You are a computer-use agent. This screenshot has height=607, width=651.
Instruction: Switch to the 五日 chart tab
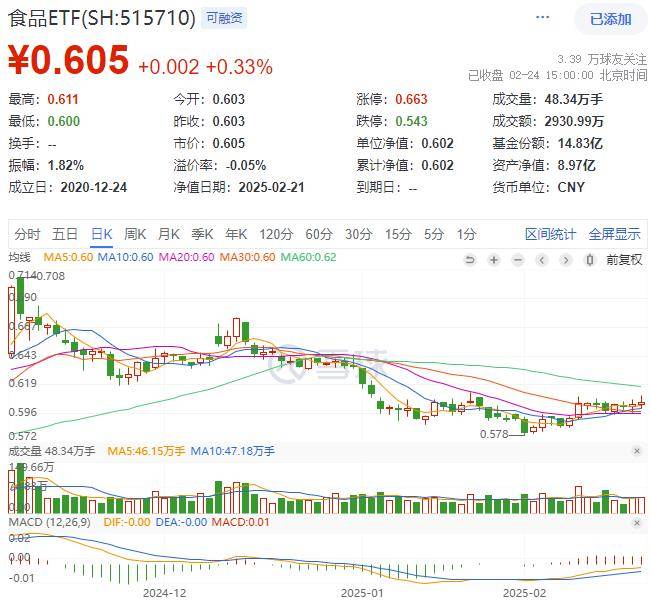pyautogui.click(x=65, y=234)
